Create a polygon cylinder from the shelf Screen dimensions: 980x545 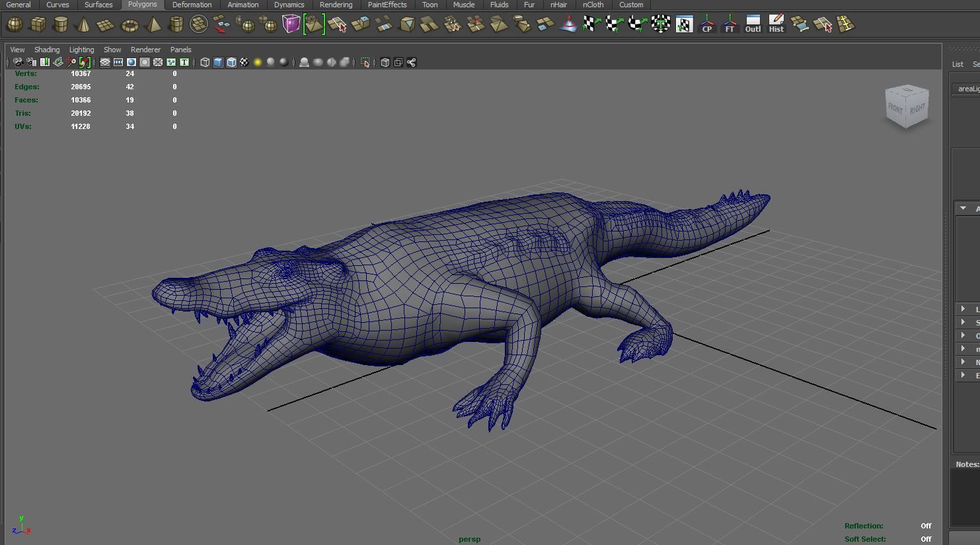click(61, 25)
